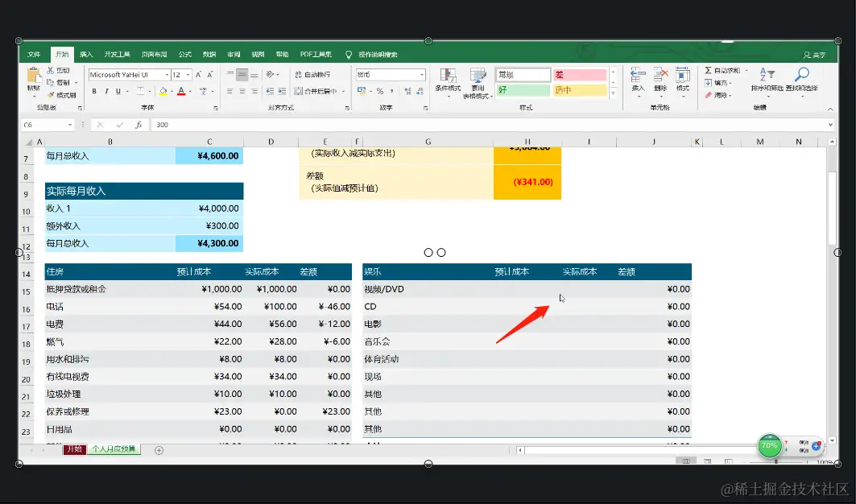Expand the cell styles gallery more arrow

[613, 93]
